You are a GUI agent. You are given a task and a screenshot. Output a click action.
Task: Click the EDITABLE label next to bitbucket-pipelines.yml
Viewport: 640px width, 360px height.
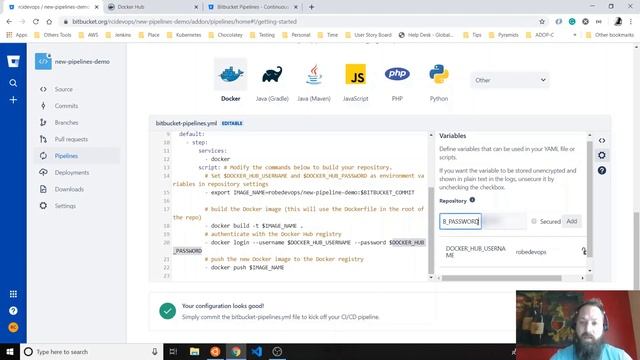point(232,123)
